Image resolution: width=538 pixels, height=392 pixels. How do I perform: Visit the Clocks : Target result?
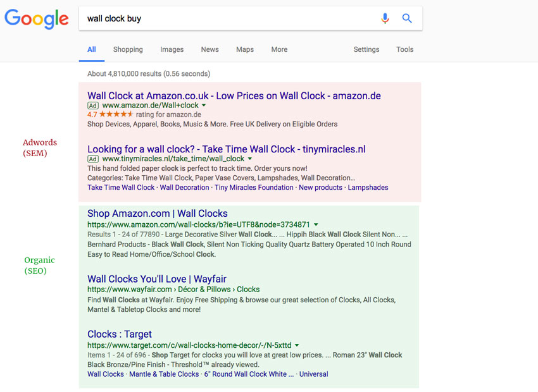(119, 334)
